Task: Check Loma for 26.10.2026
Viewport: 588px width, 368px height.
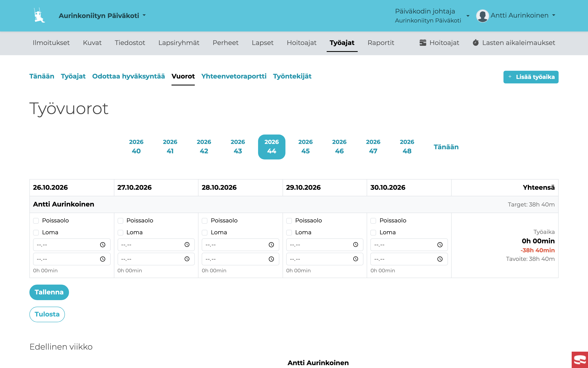Action: click(x=36, y=233)
